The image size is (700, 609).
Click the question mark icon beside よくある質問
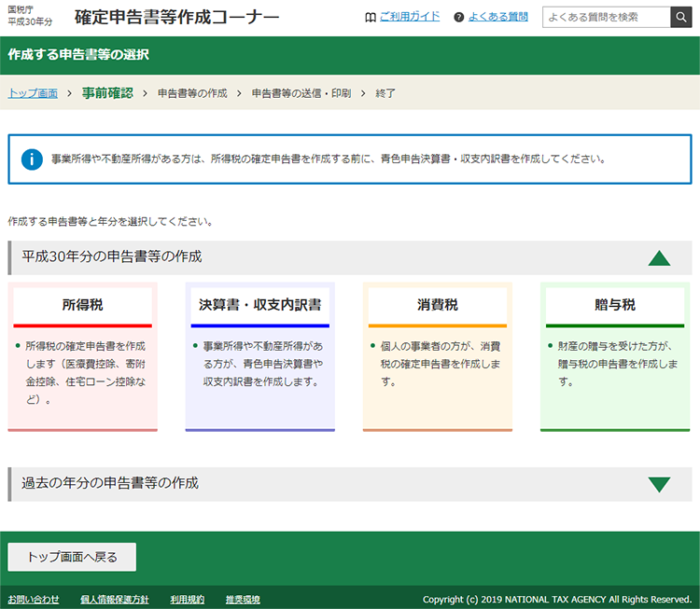tap(458, 18)
